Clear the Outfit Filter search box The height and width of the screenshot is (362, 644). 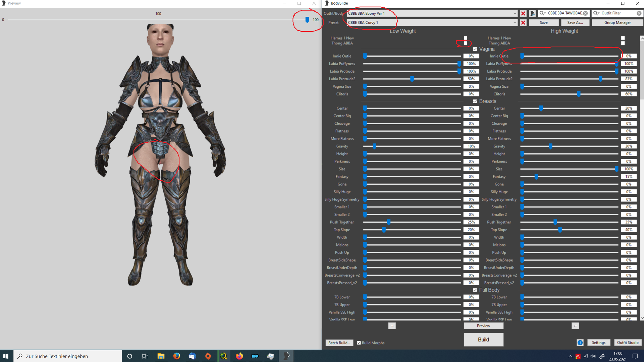(639, 13)
